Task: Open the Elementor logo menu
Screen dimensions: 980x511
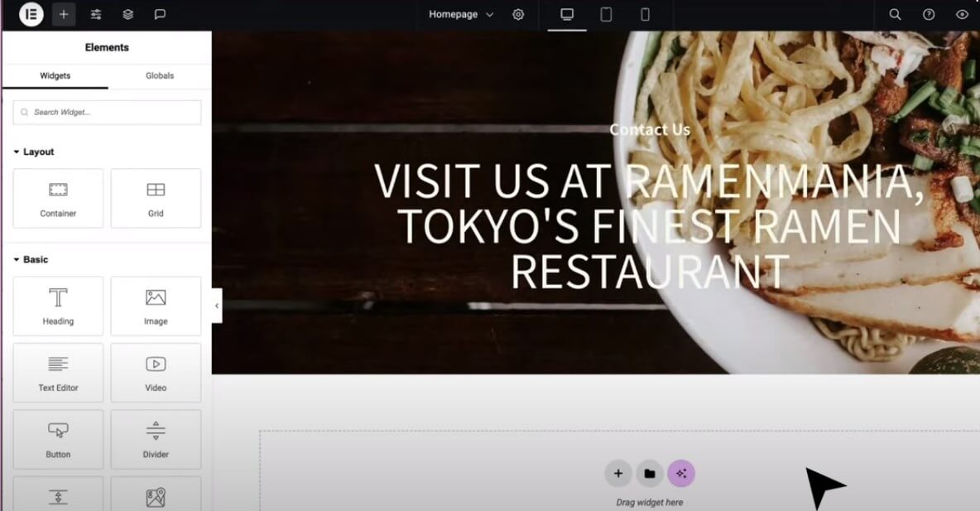Action: pyautogui.click(x=31, y=14)
